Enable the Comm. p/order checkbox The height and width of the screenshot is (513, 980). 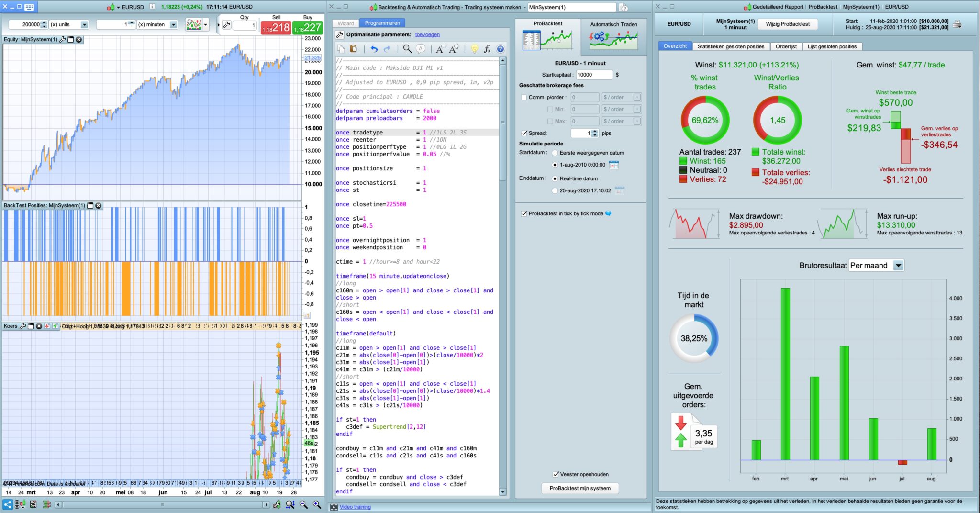524,98
